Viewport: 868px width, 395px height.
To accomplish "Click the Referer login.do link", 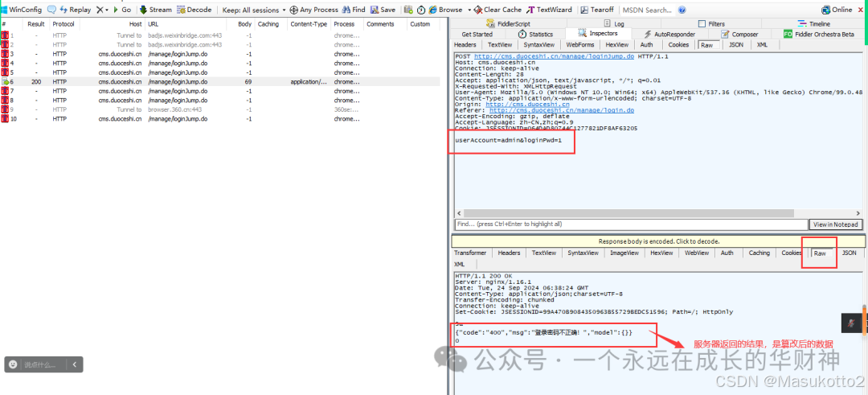I will click(x=562, y=110).
